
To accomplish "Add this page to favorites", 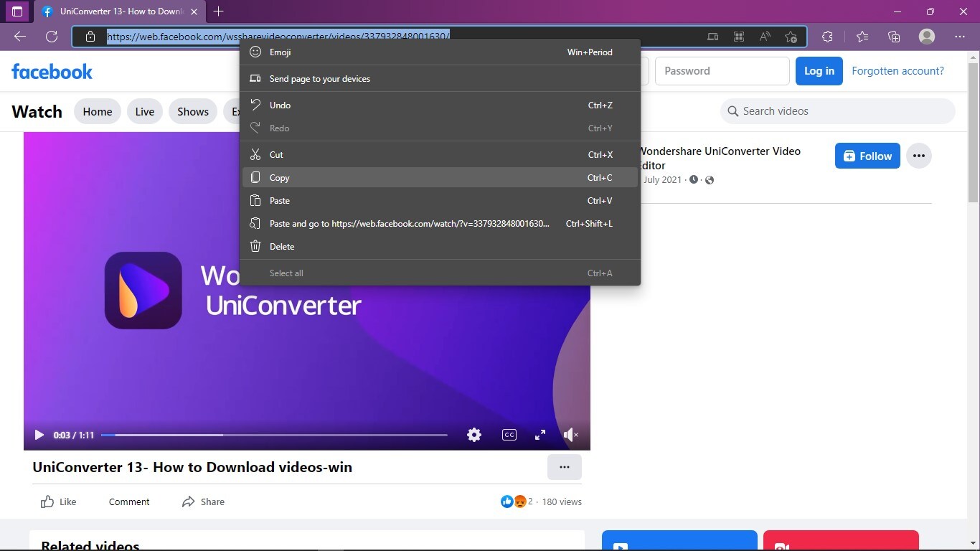I will 791,37.
